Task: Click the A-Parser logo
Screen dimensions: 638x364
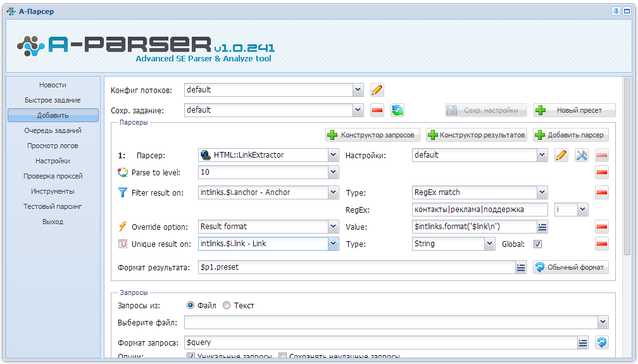Action: click(x=146, y=49)
